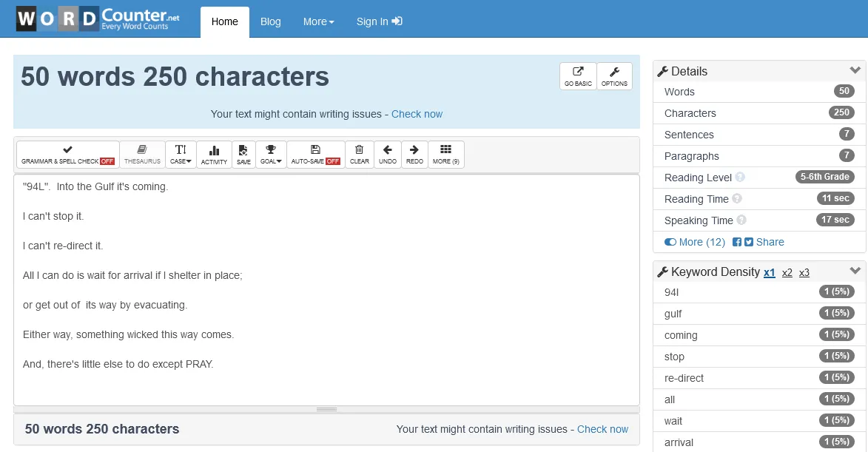Click the bottom Check now link

(x=602, y=429)
